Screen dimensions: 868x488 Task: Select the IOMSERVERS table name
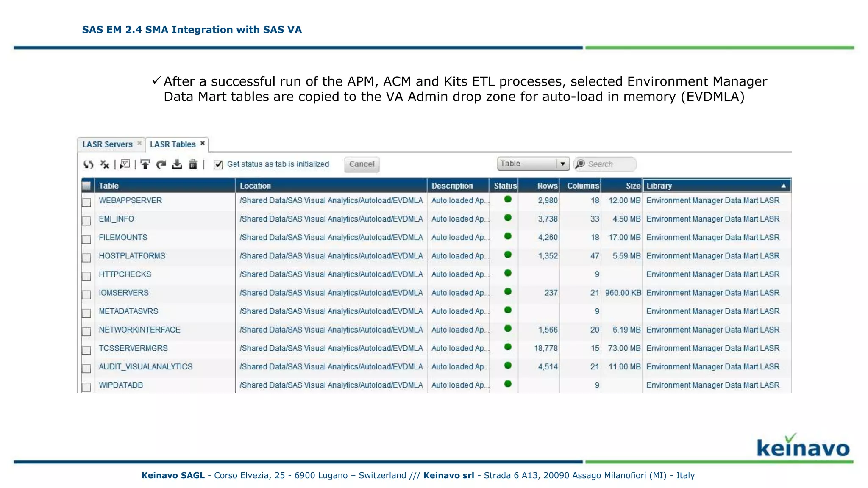point(124,293)
